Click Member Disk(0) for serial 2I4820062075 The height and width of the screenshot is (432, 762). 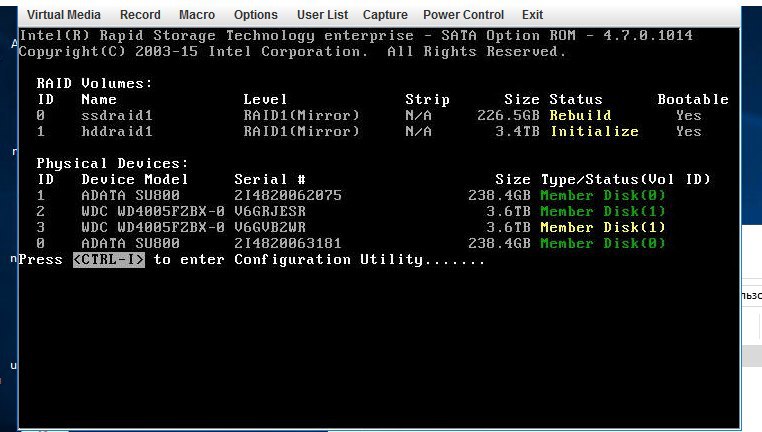[x=603, y=195]
